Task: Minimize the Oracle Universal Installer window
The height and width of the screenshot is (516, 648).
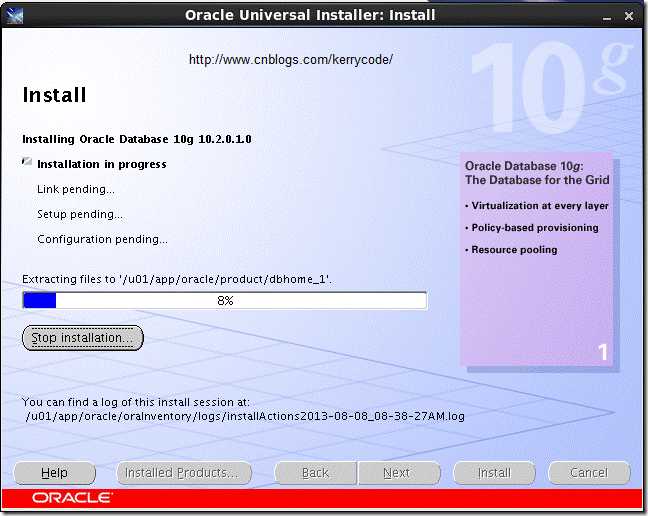Action: point(607,17)
